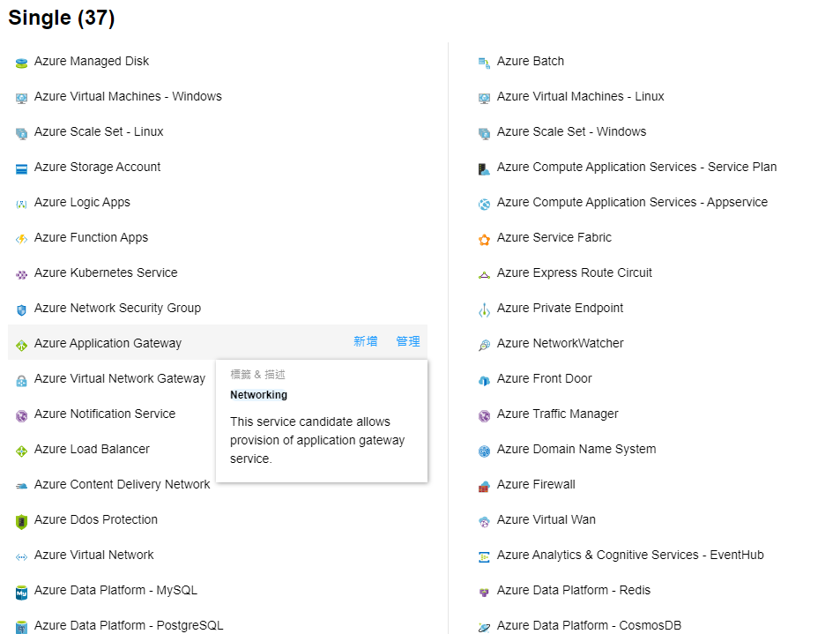Click the Azure Scale Set - Linux icon
This screenshot has width=840, height=634.
click(x=21, y=134)
